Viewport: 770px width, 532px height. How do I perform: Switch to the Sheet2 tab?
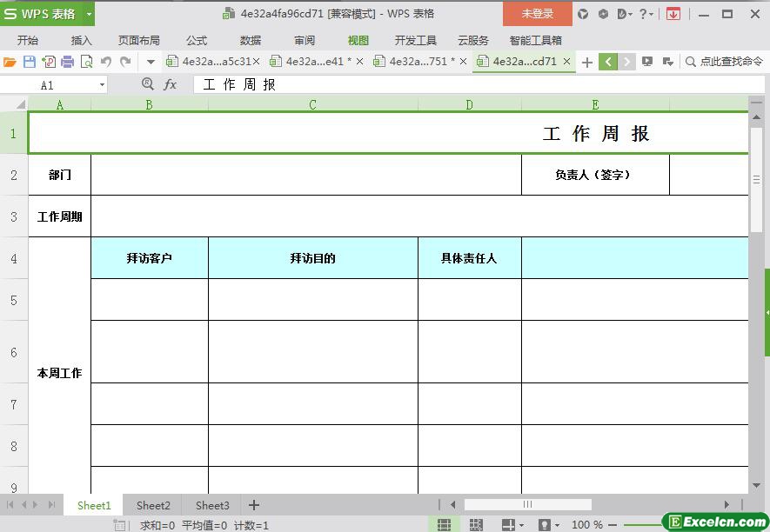click(153, 505)
